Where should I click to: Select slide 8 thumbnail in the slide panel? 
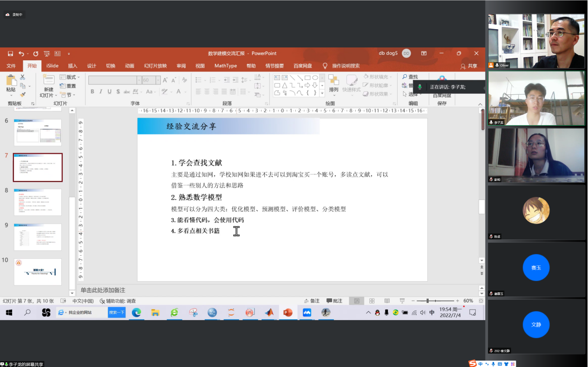(38, 202)
